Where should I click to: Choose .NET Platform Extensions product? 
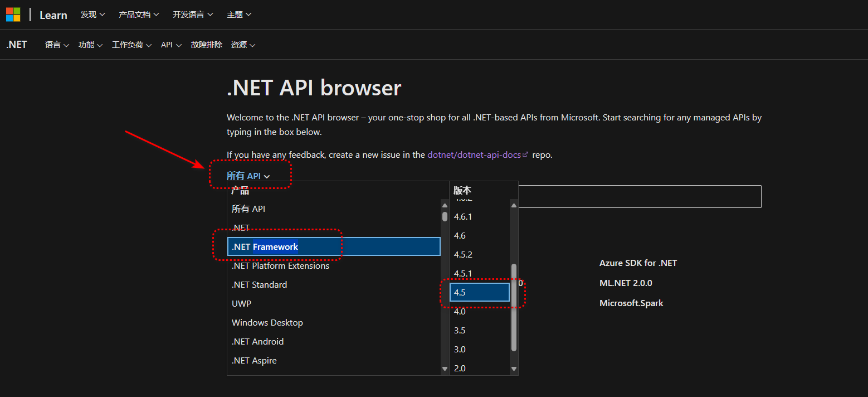click(x=334, y=266)
